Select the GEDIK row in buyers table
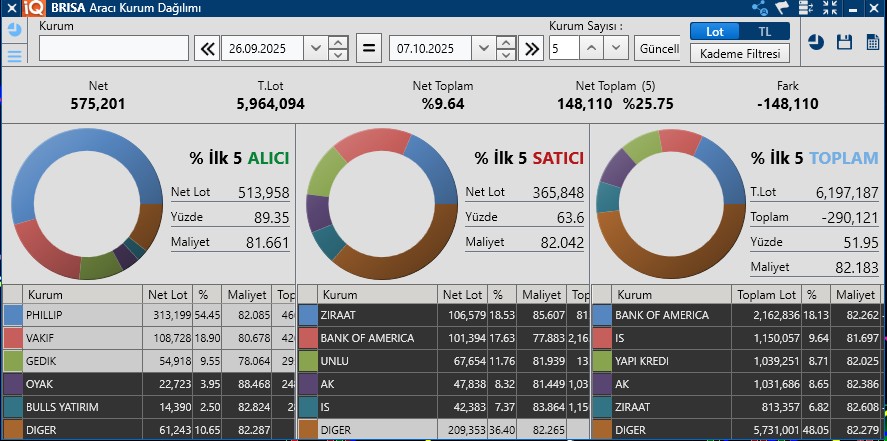This screenshot has width=887, height=441. [x=149, y=361]
